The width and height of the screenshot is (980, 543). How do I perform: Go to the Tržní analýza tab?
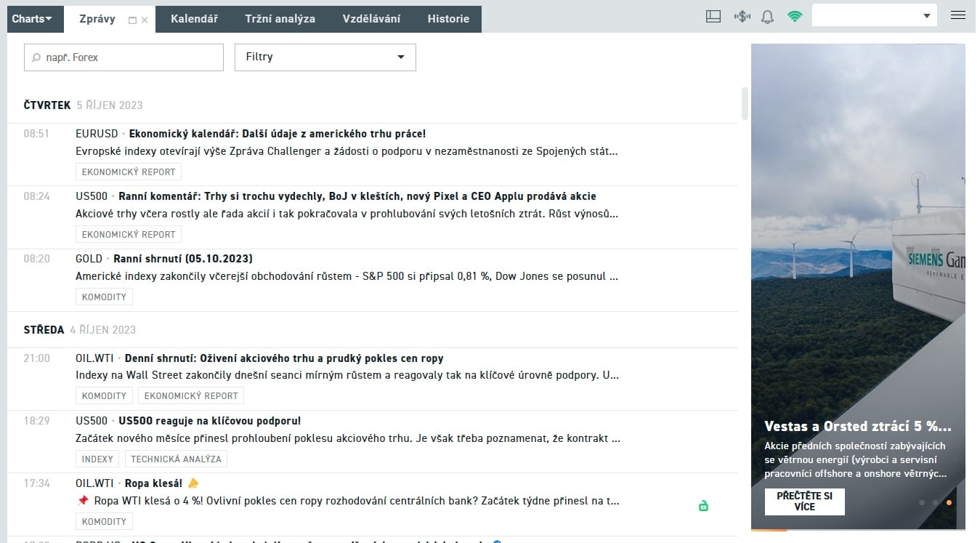pyautogui.click(x=280, y=19)
